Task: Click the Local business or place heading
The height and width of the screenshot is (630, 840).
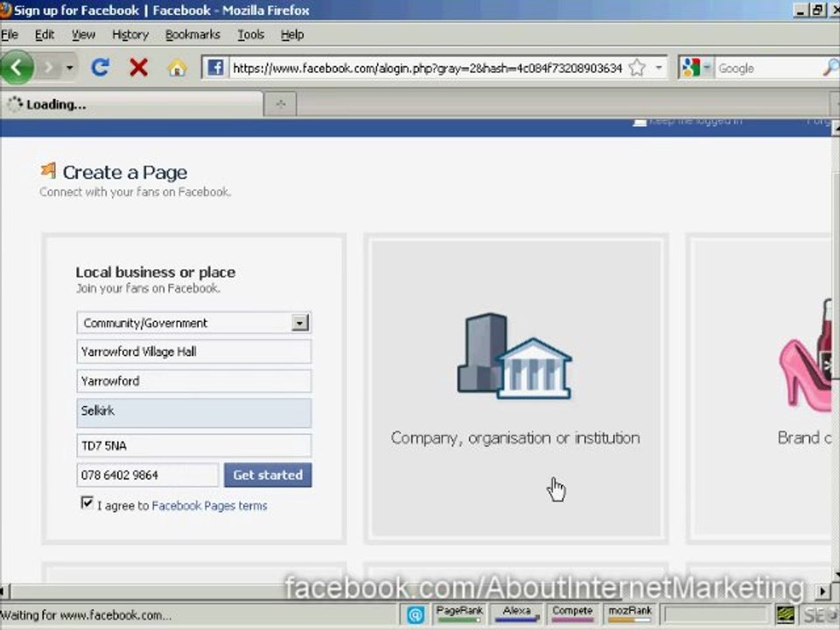Action: pyautogui.click(x=156, y=272)
